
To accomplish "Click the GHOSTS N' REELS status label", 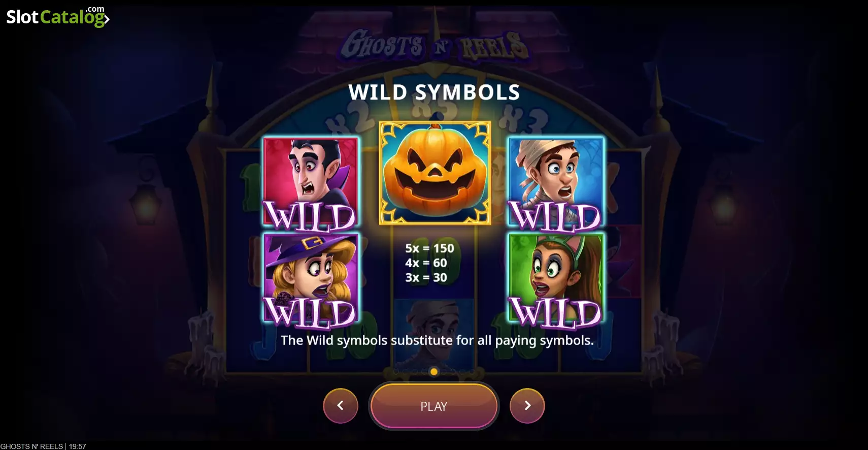I will click(31, 446).
